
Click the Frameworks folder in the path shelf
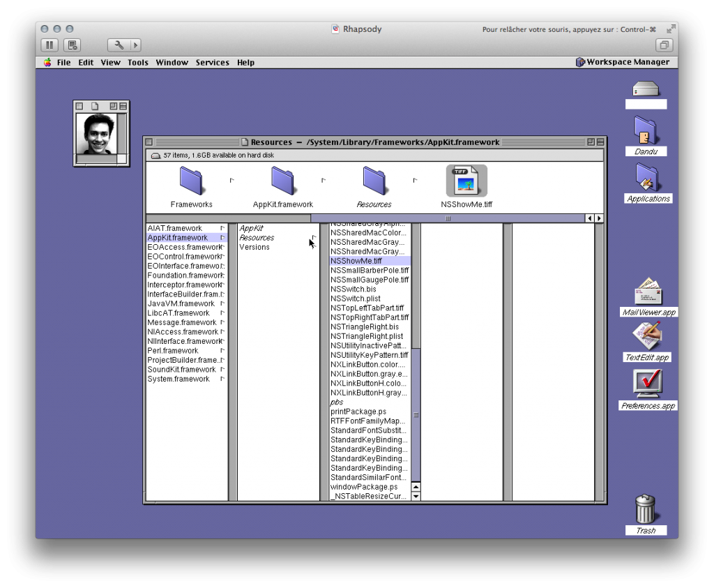point(191,181)
